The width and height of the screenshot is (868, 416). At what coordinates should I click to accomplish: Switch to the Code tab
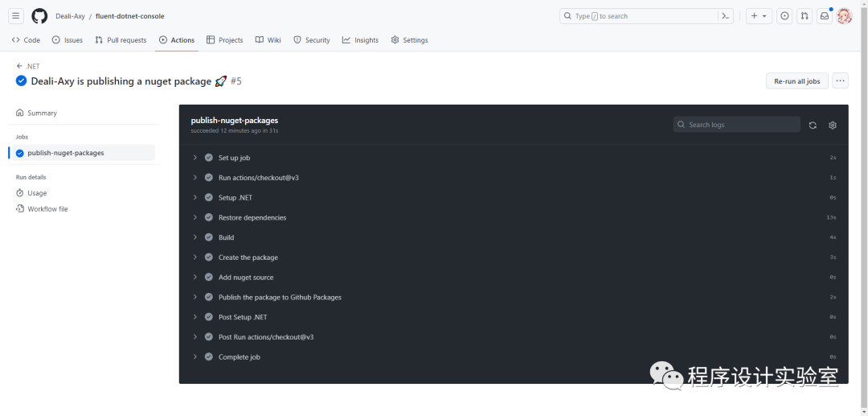coord(26,40)
